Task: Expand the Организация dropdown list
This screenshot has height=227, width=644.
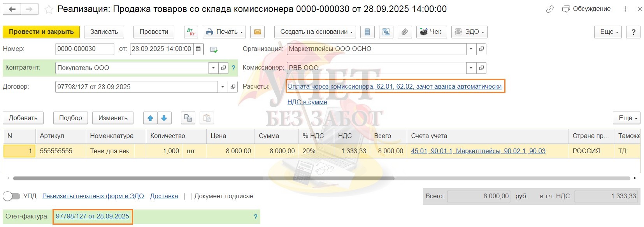Action: click(471, 49)
